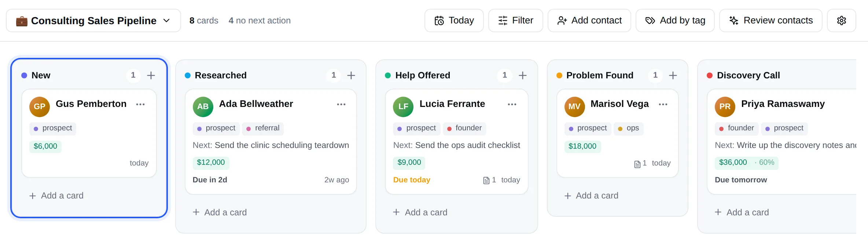This screenshot has height=249, width=868.
Task: Click the 'Due in 2d' label
Action: point(210,180)
